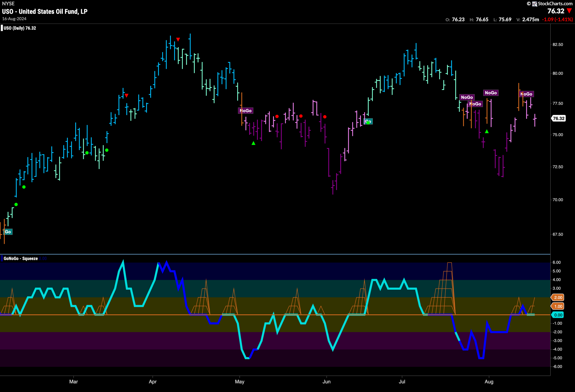Click the 16-Aug-2024 date

pyautogui.click(x=14, y=19)
